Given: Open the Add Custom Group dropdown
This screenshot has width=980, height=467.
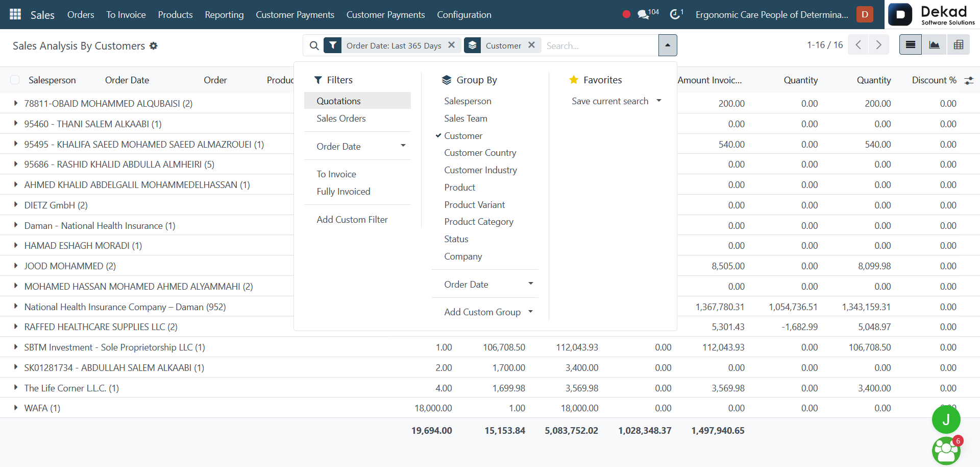Looking at the screenshot, I should pos(487,312).
